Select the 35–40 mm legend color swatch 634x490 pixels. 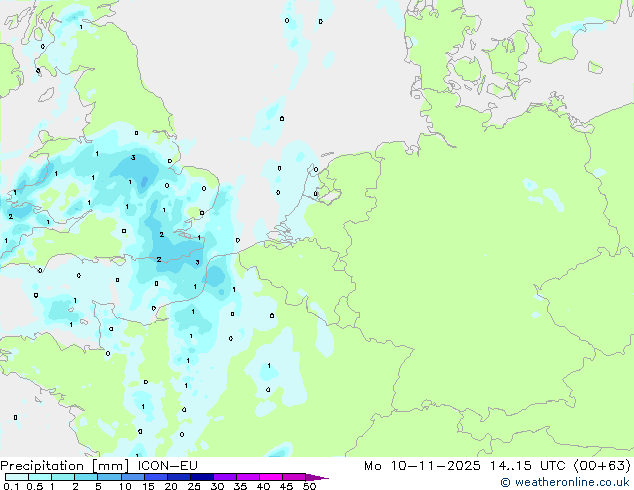[247, 477]
